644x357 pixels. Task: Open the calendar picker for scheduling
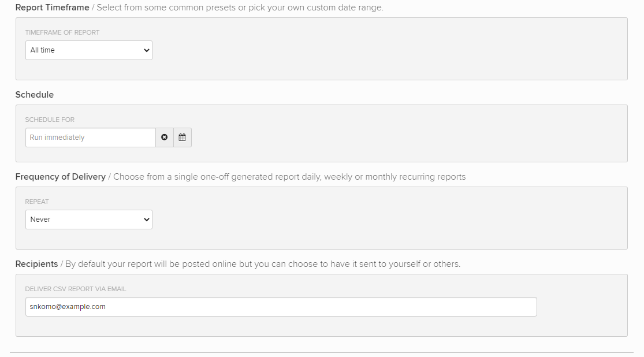click(182, 137)
